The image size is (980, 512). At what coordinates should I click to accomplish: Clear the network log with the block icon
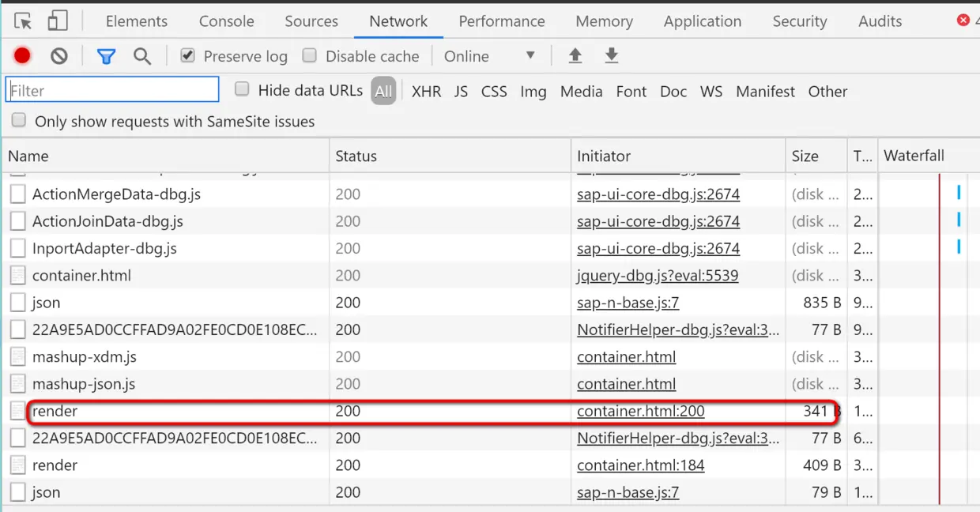pyautogui.click(x=59, y=55)
